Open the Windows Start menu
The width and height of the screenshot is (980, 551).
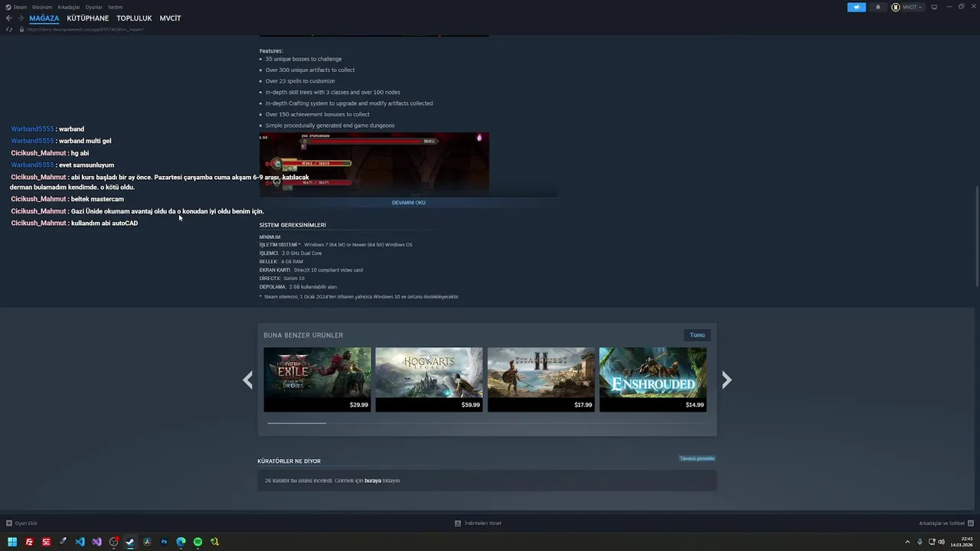[12, 542]
